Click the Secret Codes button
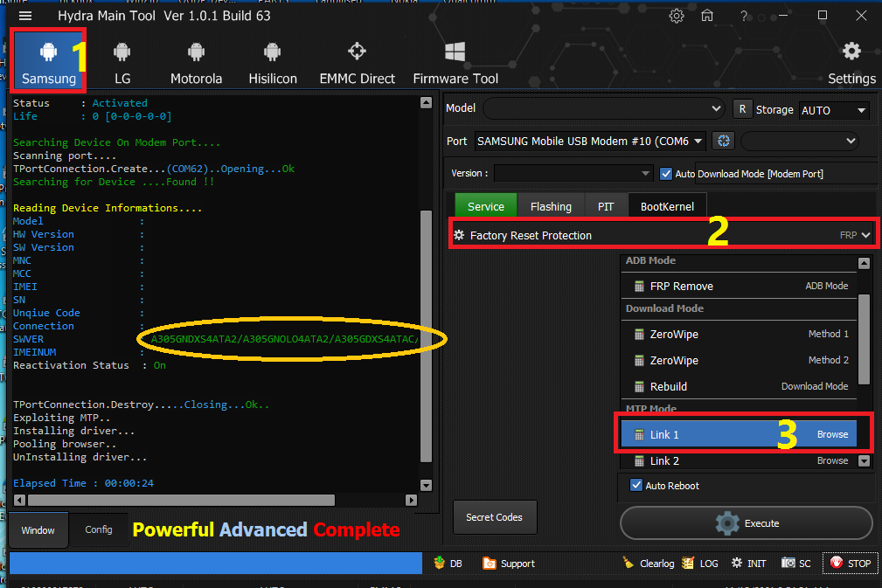This screenshot has height=588, width=882. [495, 517]
